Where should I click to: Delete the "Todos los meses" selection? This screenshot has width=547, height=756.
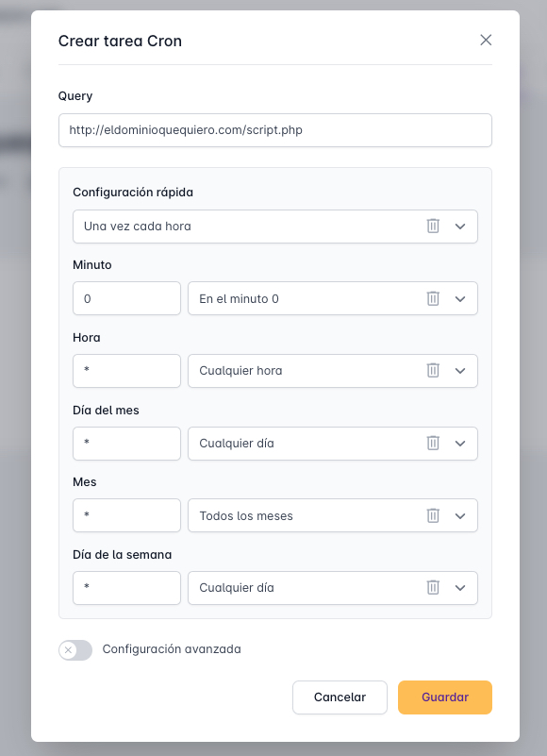click(x=433, y=515)
